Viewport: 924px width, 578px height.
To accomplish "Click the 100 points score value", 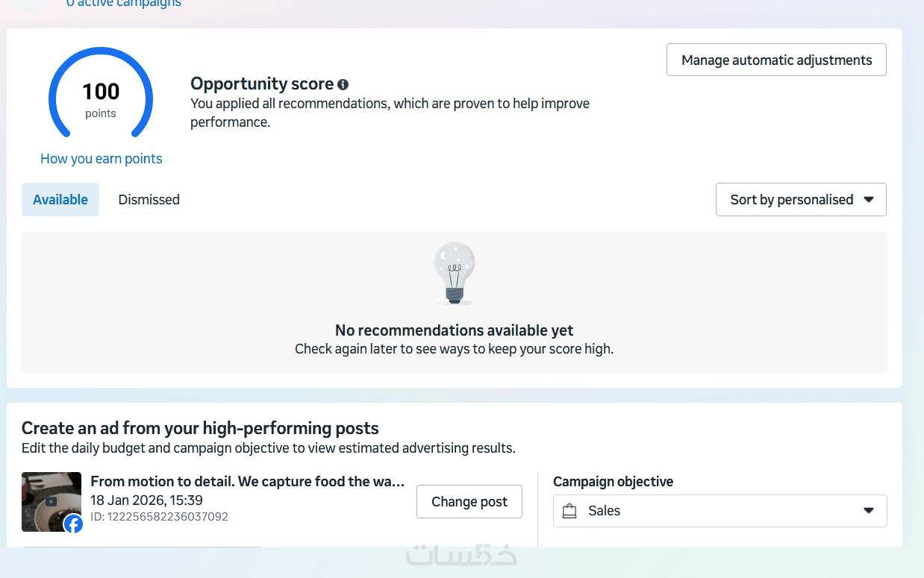I will (101, 92).
